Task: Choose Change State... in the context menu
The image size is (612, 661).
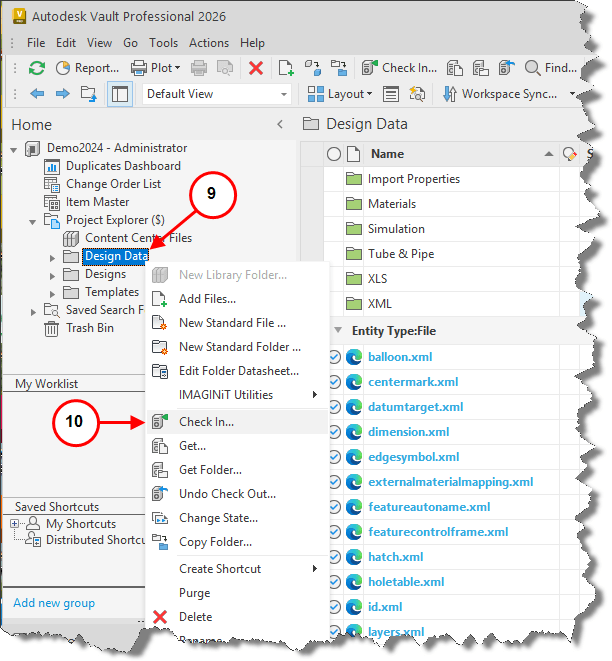Action: (x=237, y=518)
